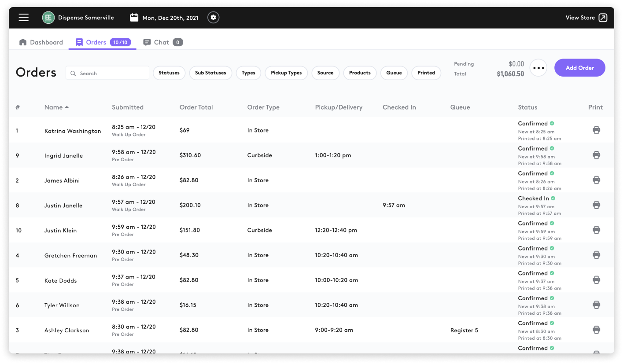Expand the Products filter

click(x=360, y=73)
